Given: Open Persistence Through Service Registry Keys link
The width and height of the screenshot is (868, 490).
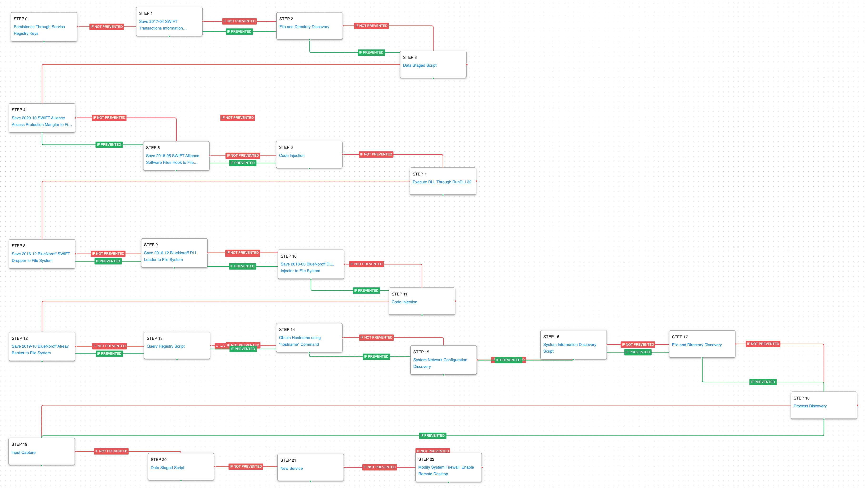Looking at the screenshot, I should 39,27.
